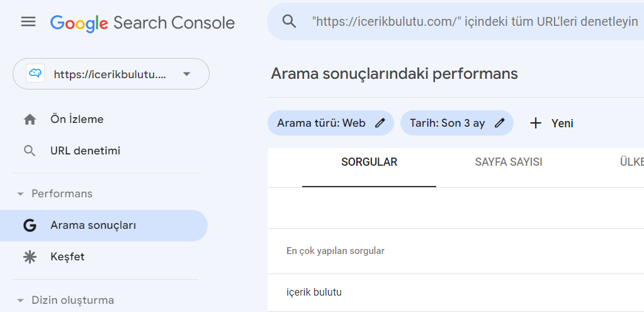Click pencil icon on Tarih chip

(499, 123)
